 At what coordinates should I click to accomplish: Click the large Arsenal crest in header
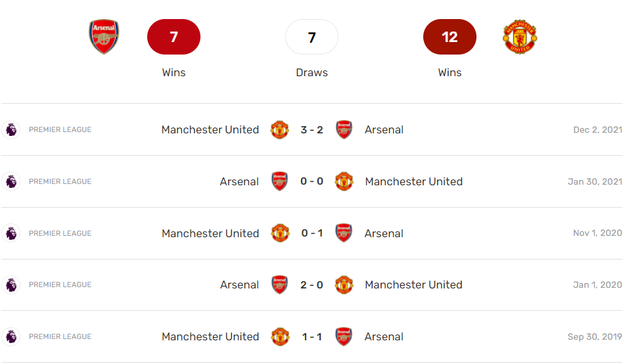(104, 37)
